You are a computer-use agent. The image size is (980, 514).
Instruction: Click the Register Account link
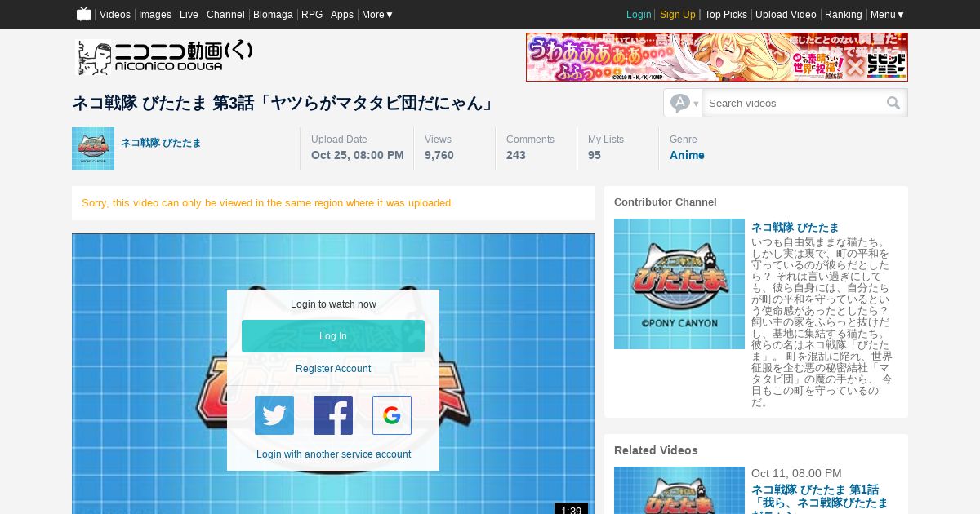coord(333,369)
